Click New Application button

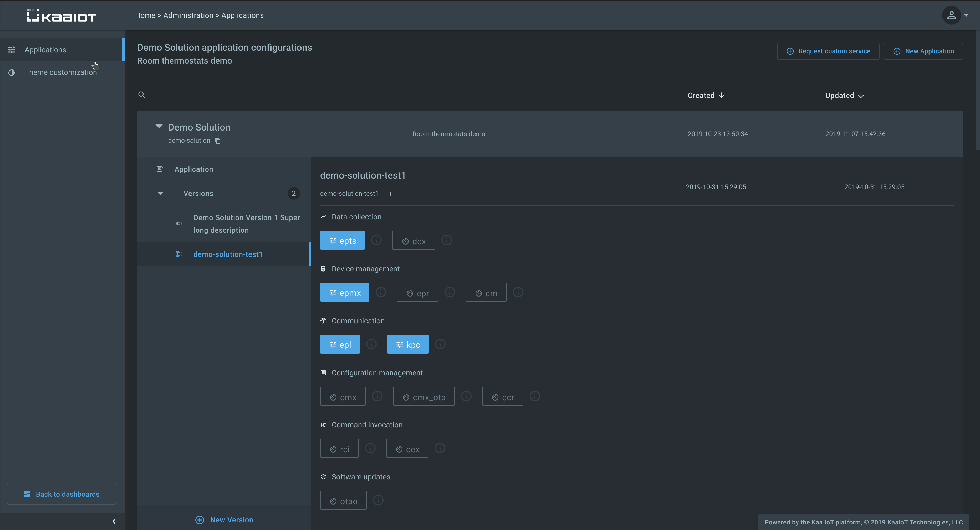pos(923,51)
